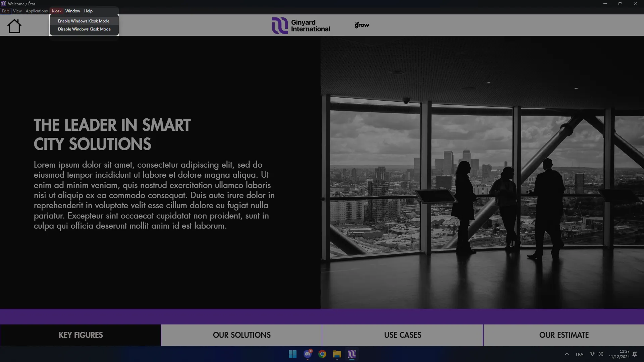
Task: Open the Window menu
Action: click(72, 11)
